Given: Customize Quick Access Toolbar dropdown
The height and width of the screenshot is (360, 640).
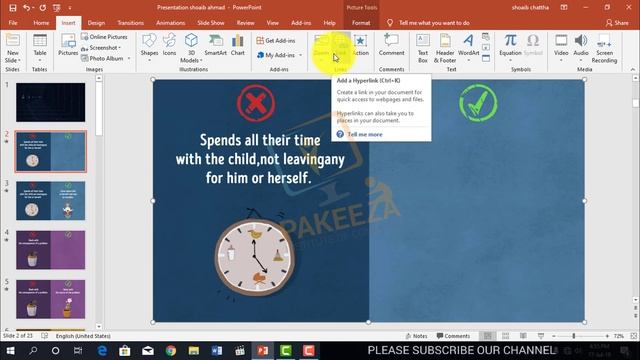Looking at the screenshot, I should pos(70,7).
